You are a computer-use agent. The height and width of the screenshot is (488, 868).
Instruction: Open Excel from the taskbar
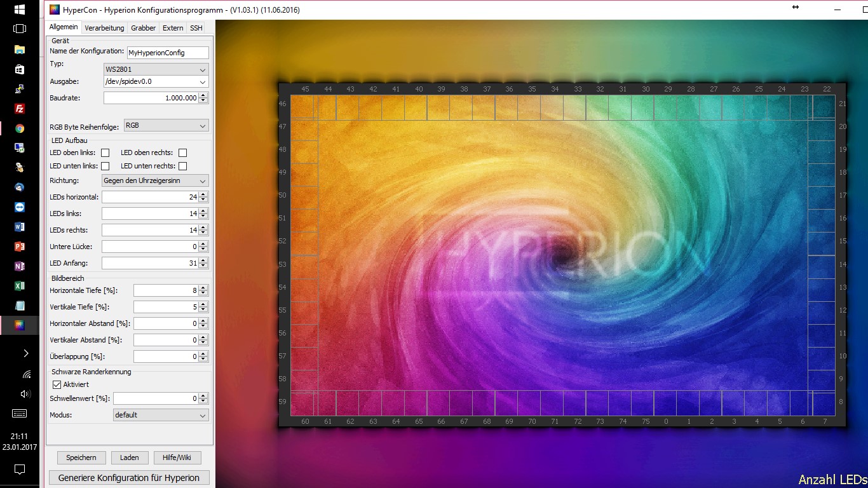(20, 286)
